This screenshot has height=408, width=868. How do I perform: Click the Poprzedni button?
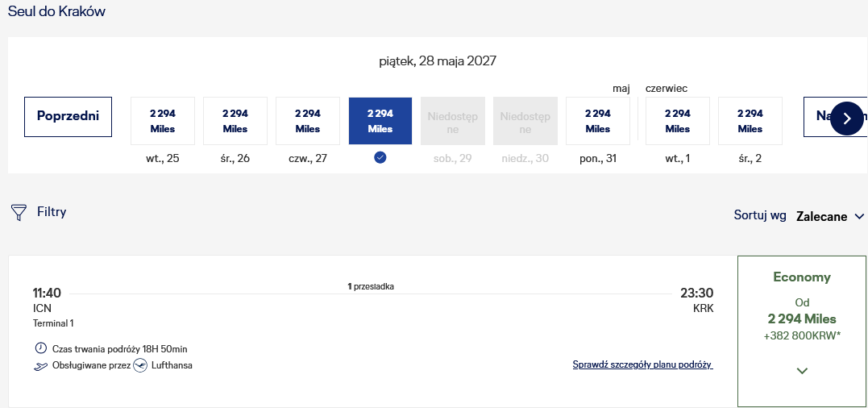point(68,116)
